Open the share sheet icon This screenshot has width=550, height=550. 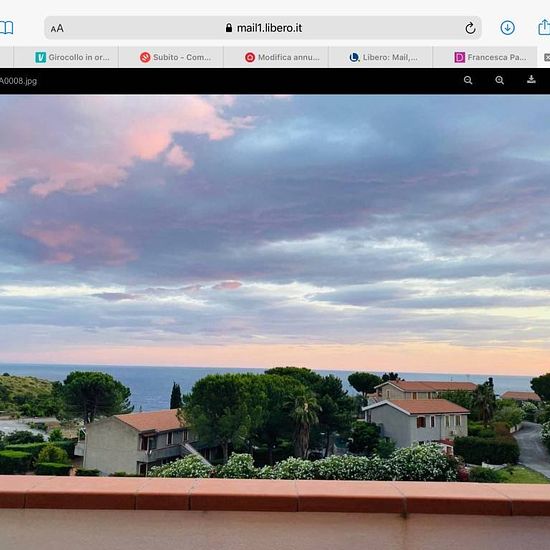click(x=544, y=27)
